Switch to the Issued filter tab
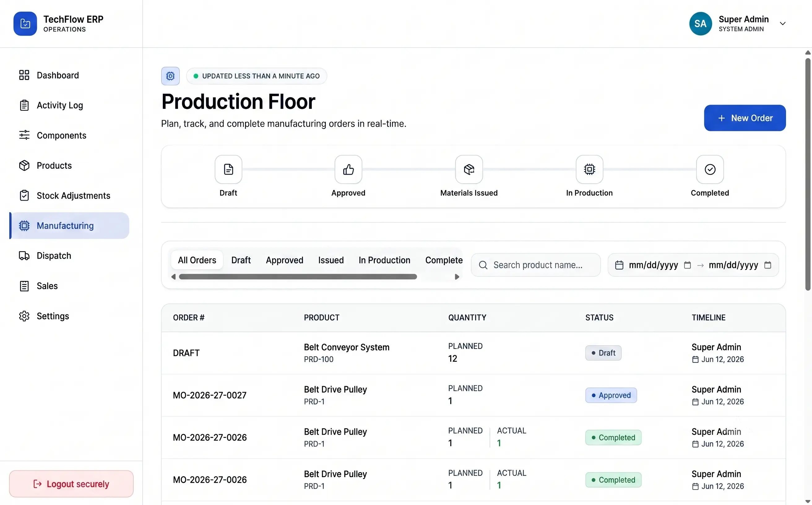Screen dimensions: 812x505 331,260
